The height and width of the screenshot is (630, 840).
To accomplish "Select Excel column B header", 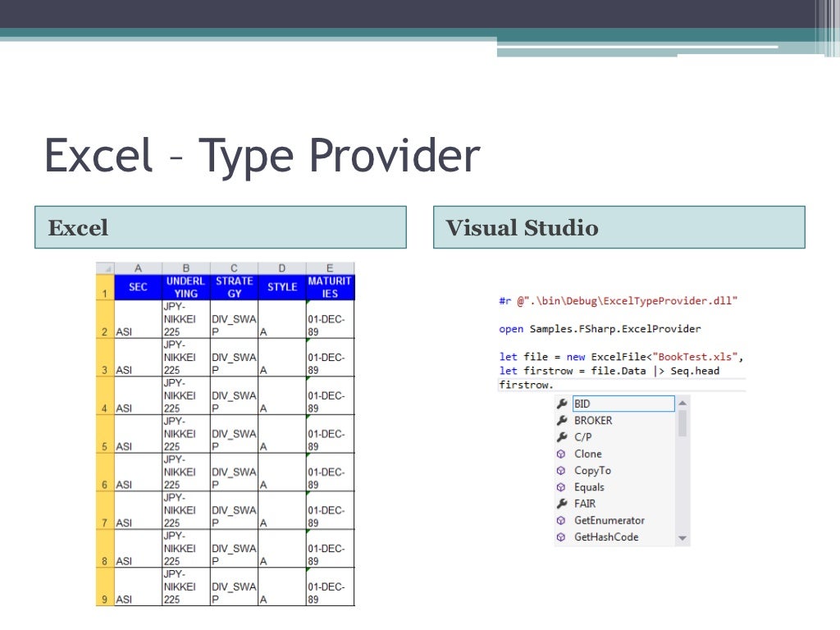I will [186, 268].
